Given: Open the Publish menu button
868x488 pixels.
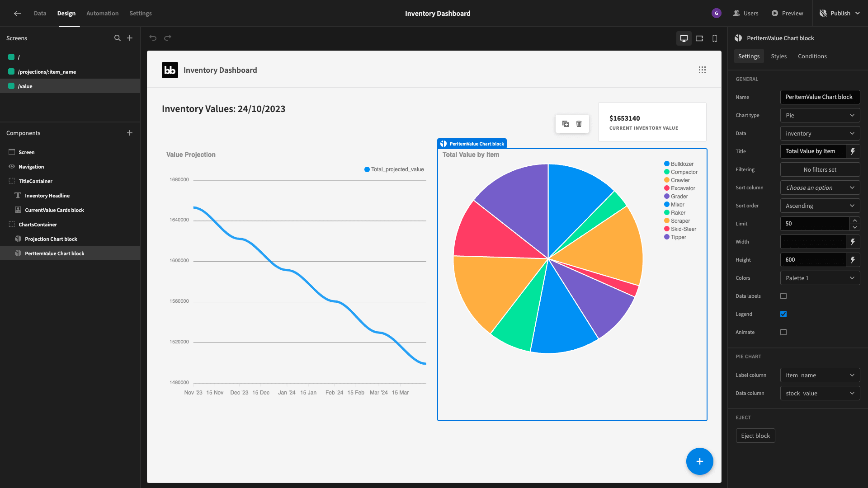Looking at the screenshot, I should coord(840,14).
